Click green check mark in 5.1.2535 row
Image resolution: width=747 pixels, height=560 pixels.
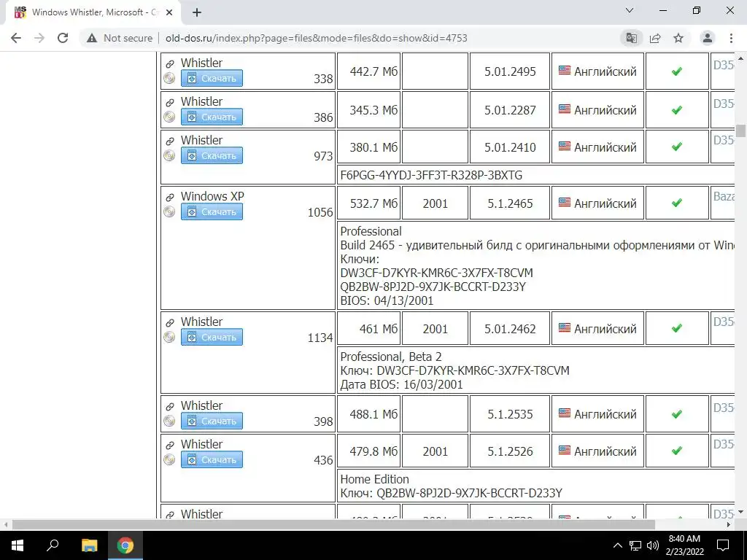676,414
